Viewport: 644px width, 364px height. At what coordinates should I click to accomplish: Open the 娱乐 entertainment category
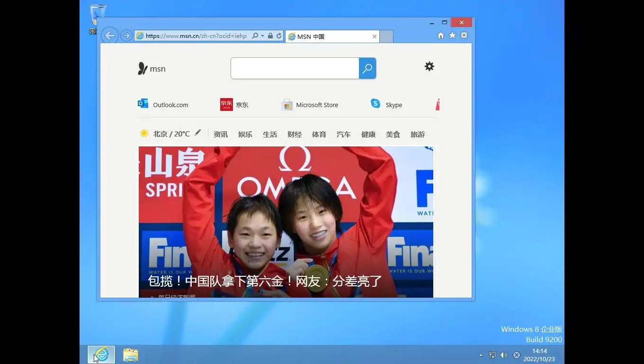245,135
